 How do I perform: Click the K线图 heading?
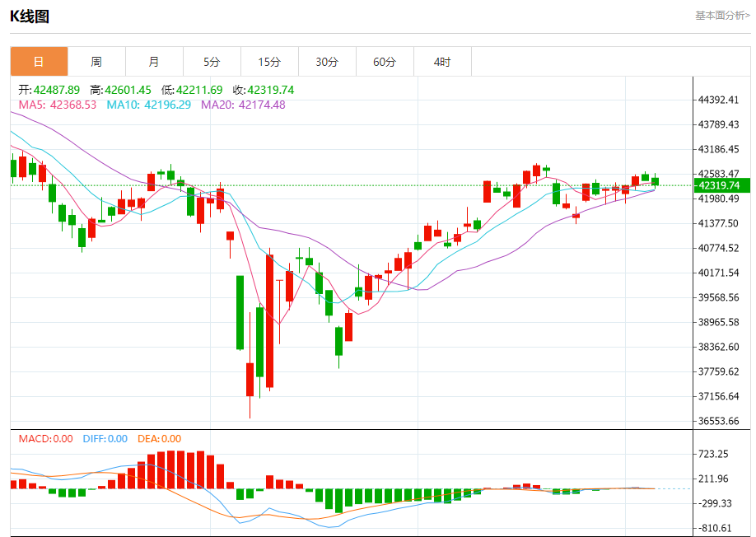(x=30, y=16)
